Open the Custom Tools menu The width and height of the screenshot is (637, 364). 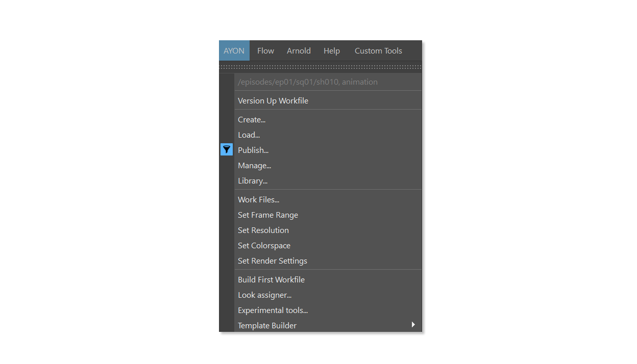tap(378, 50)
